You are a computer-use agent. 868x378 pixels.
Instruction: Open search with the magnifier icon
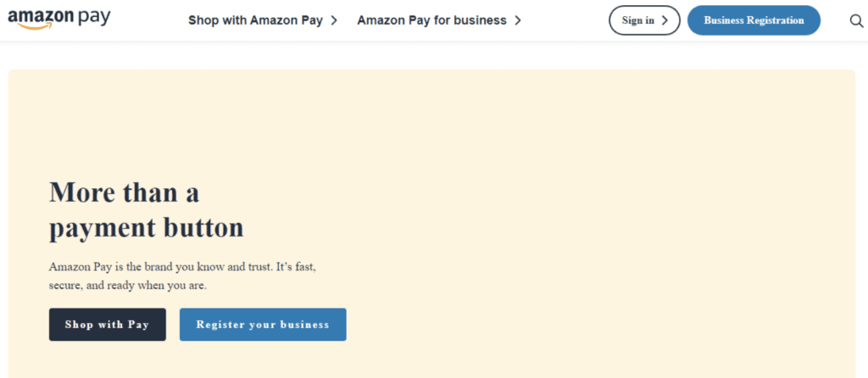coord(856,20)
